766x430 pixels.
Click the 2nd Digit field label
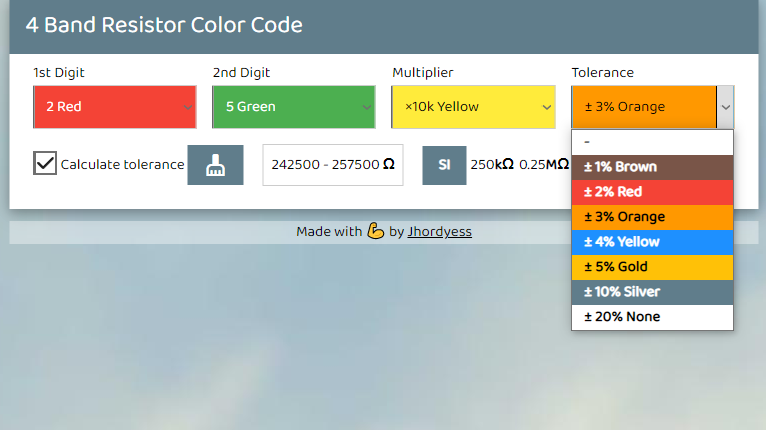click(x=241, y=72)
